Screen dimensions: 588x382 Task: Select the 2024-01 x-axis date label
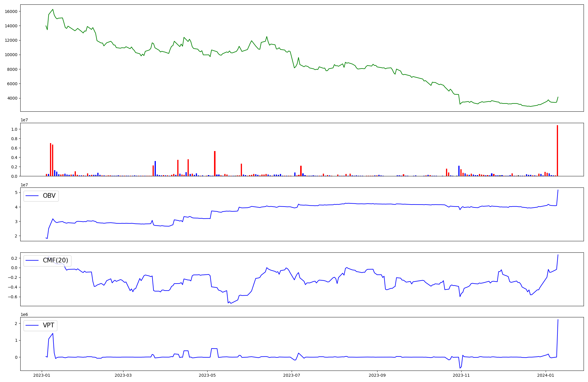(546, 375)
